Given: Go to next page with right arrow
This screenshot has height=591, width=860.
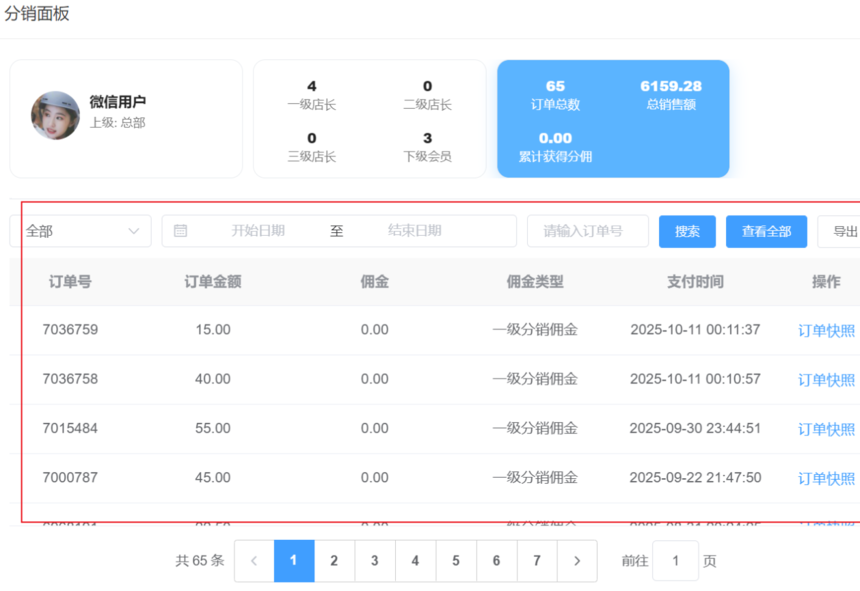Looking at the screenshot, I should pyautogui.click(x=577, y=561).
